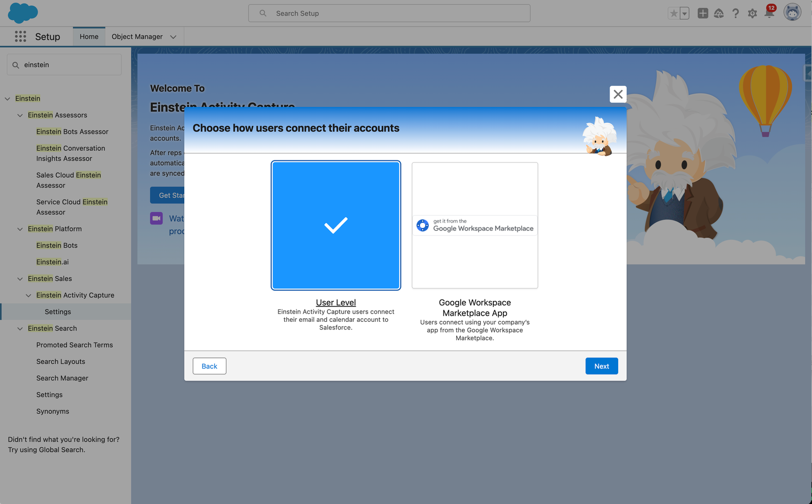
Task: Open the App Launcher grid icon
Action: pos(20,37)
